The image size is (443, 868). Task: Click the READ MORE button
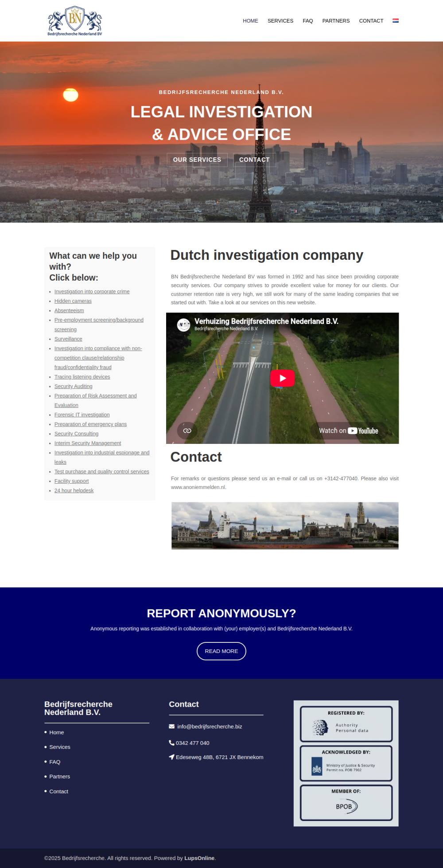pos(221,651)
